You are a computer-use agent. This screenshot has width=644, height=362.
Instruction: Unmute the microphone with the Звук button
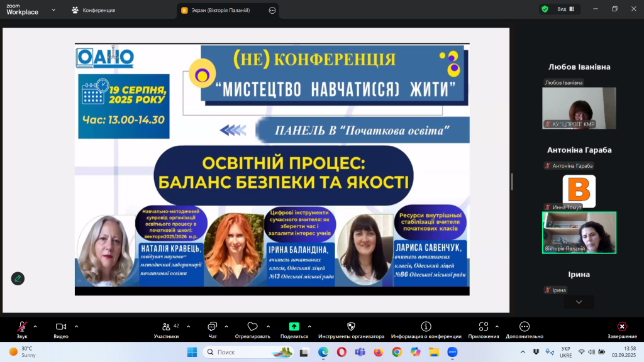pos(22,327)
